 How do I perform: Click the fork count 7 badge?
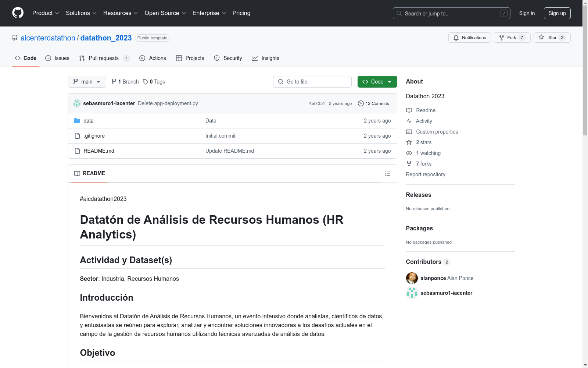[x=522, y=38]
